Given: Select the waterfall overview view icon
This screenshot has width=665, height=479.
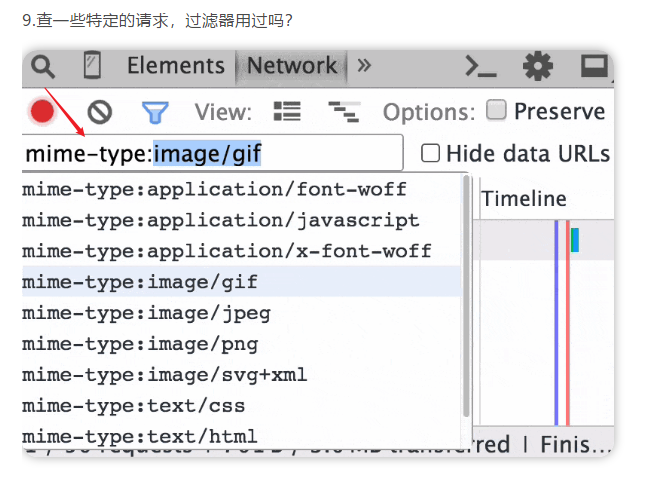Looking at the screenshot, I should tap(344, 112).
